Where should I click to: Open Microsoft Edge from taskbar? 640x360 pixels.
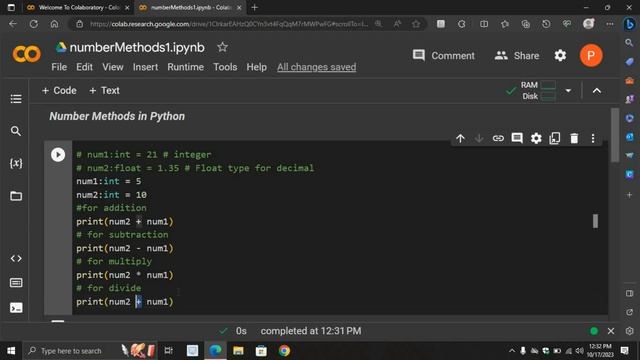coord(215,351)
